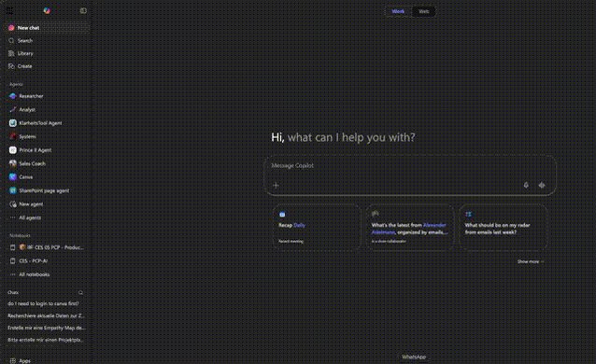Create a New agent
The width and height of the screenshot is (596, 364).
pos(47,204)
